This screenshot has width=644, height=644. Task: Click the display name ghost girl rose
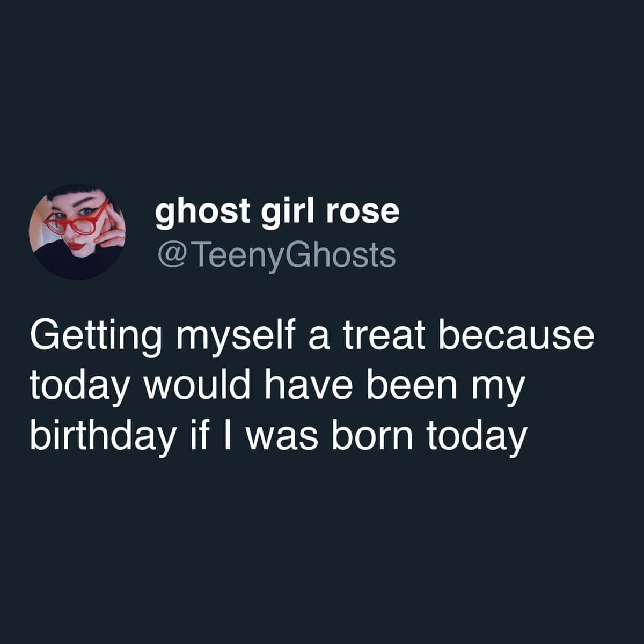(277, 211)
